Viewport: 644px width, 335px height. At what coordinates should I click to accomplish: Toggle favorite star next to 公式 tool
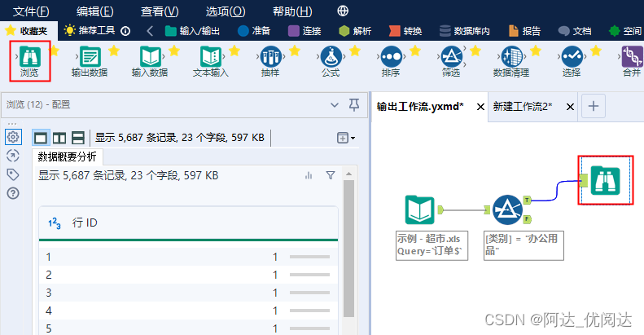(355, 51)
